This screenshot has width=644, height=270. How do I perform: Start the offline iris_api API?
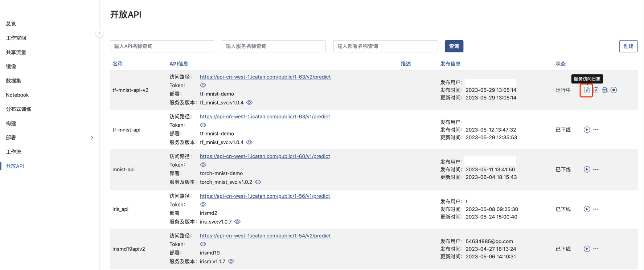click(x=587, y=209)
